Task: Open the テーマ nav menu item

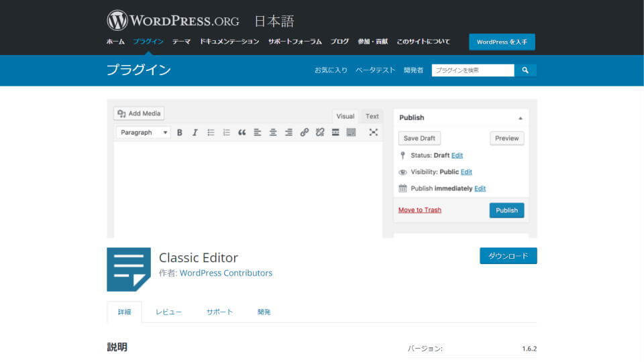Action: 181,42
